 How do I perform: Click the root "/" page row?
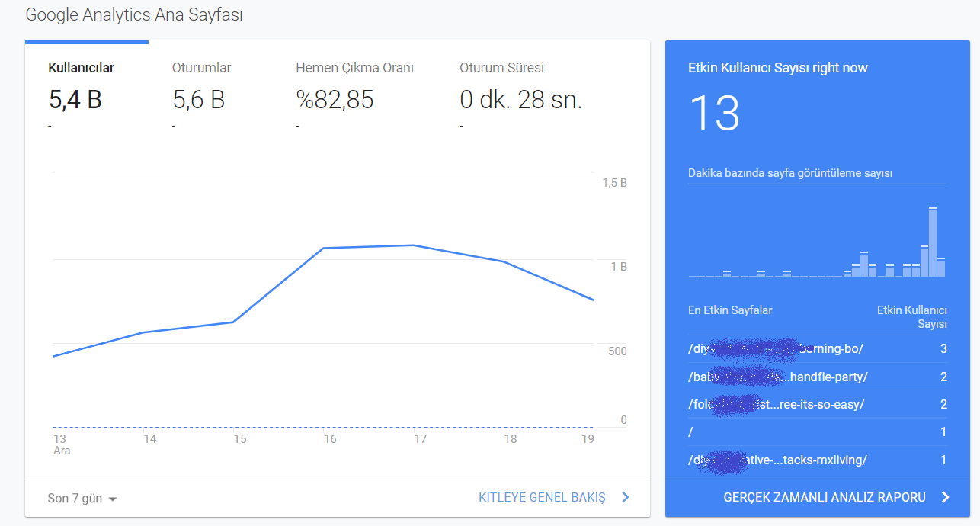(818, 432)
